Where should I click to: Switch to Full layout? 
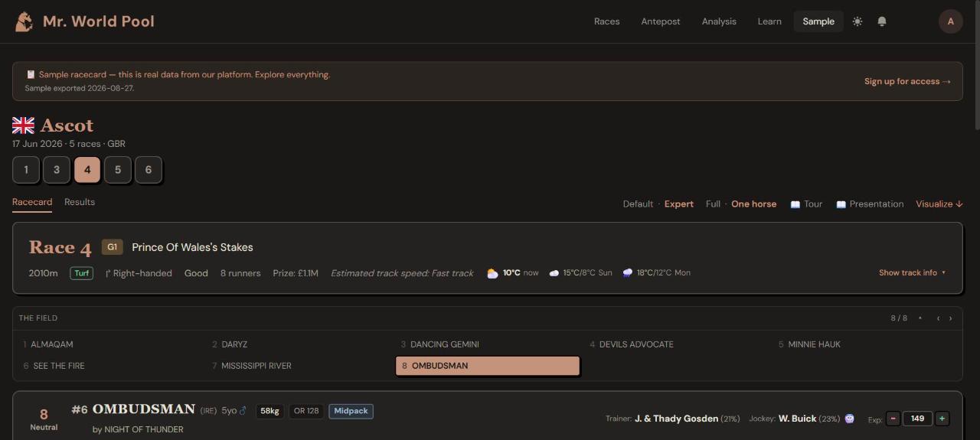[x=713, y=204]
